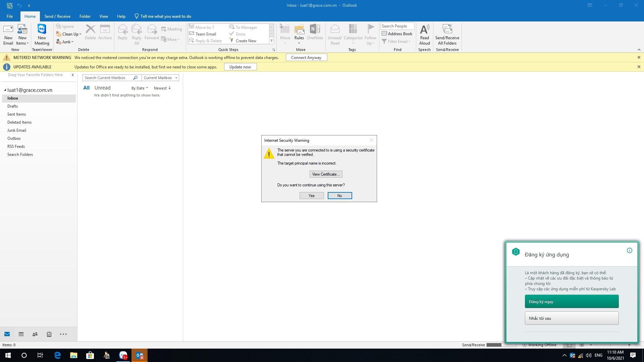This screenshot has height=362, width=644.
Task: Open Categorize color menu
Action: click(x=353, y=35)
